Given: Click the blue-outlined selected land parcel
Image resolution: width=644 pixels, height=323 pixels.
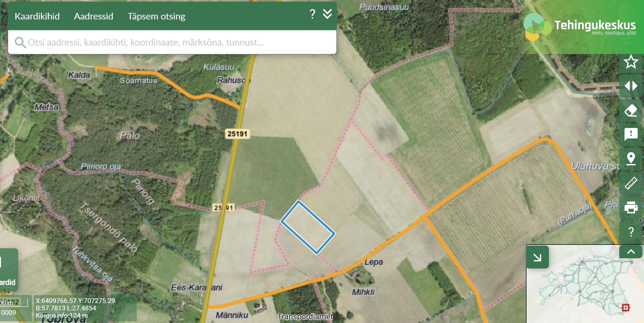Looking at the screenshot, I should (x=308, y=227).
